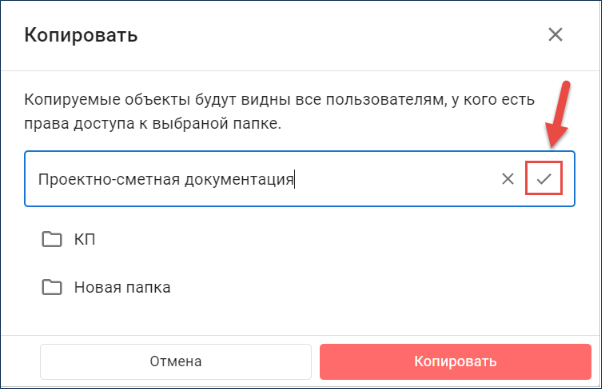Click the gray X right of документация
This screenshot has height=390, width=603.
pyautogui.click(x=508, y=178)
